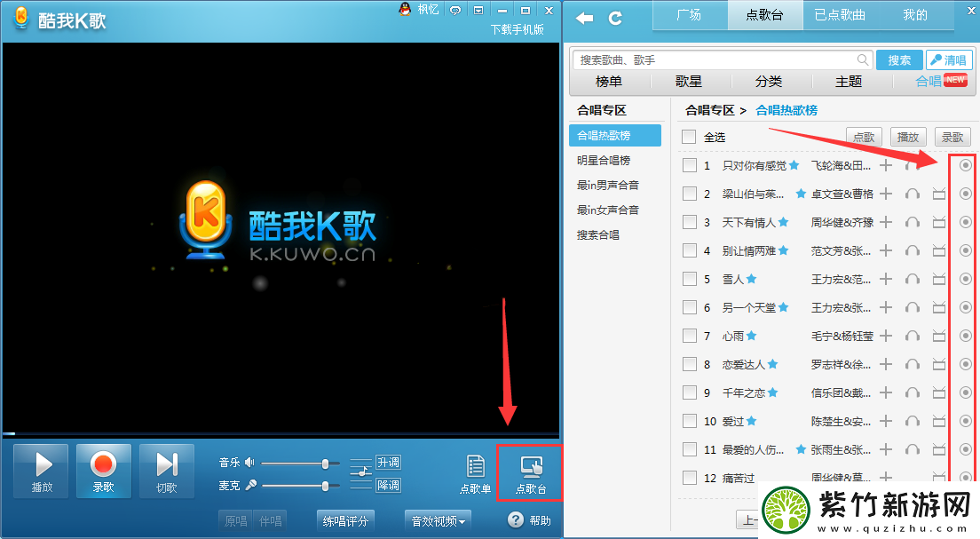Click the 录歌 button above the song list
This screenshot has height=539, width=980.
pos(952,137)
